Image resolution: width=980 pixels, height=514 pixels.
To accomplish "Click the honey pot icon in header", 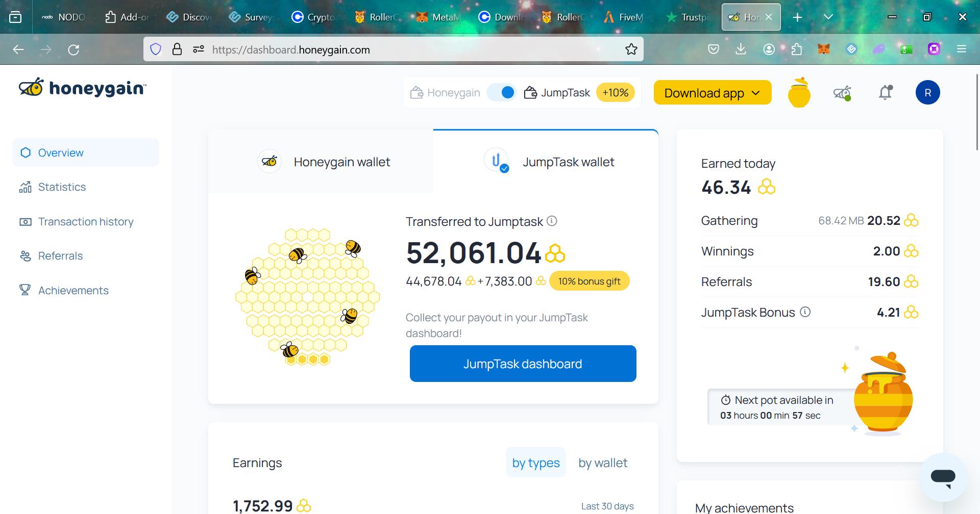I will click(x=799, y=93).
